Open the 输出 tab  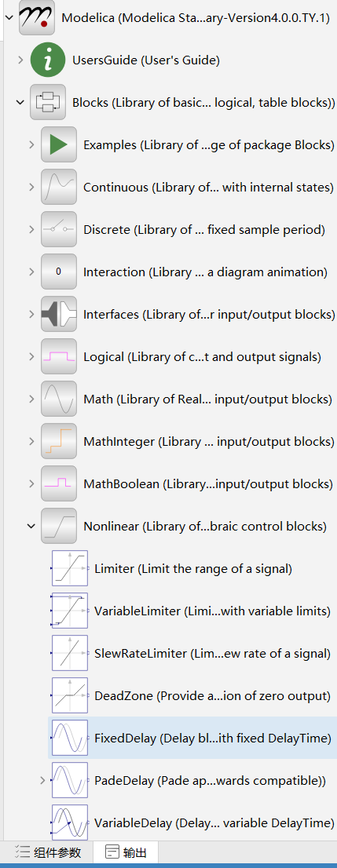tap(126, 852)
